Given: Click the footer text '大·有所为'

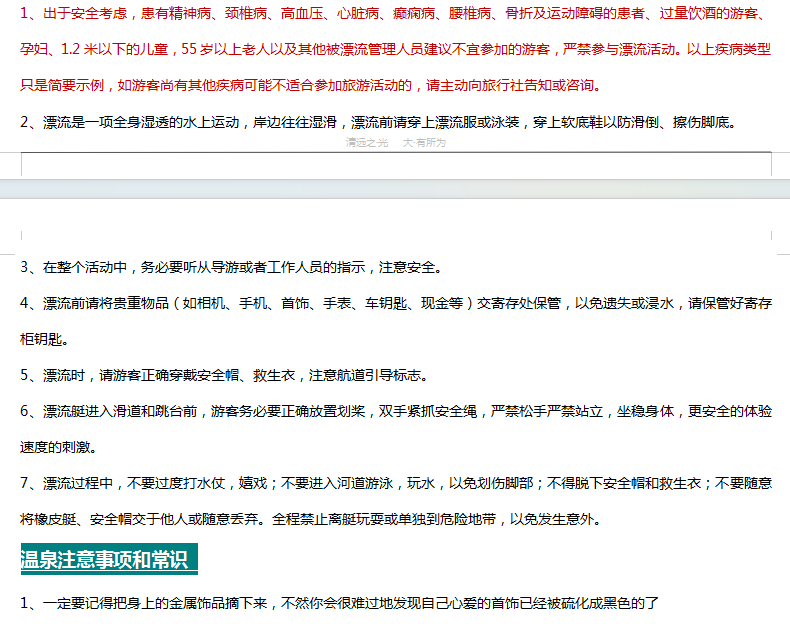Looking at the screenshot, I should [x=424, y=143].
